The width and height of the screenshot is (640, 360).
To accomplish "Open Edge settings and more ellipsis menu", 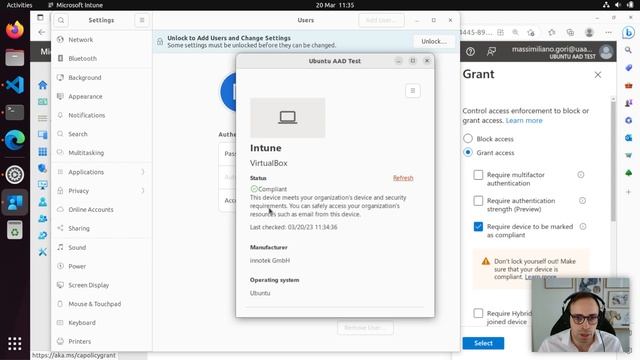I will click(608, 32).
